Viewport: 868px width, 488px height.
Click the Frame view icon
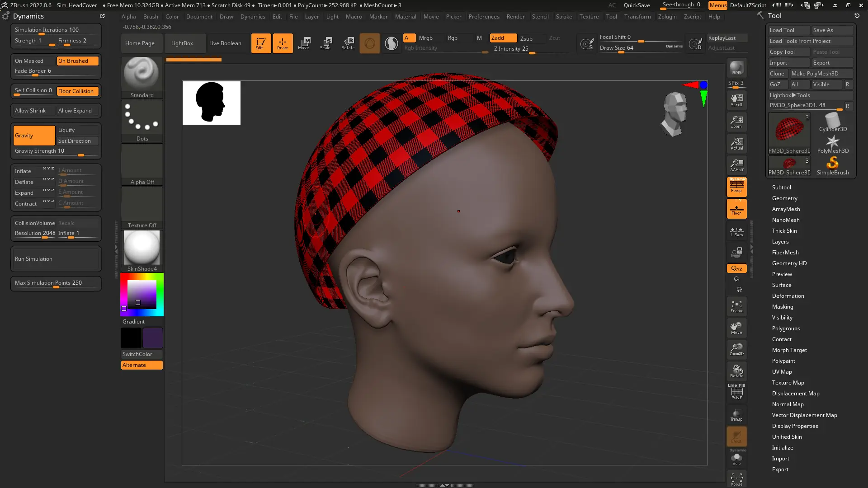pyautogui.click(x=736, y=306)
